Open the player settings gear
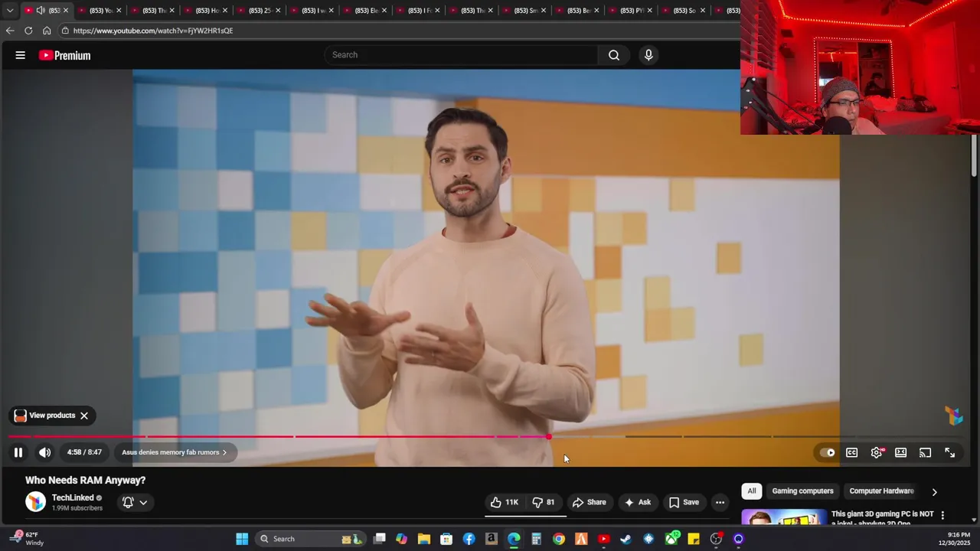 coord(877,452)
